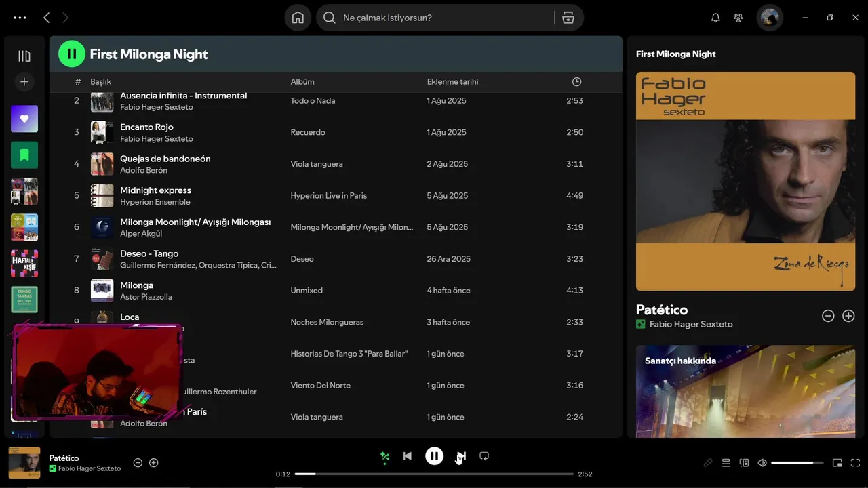
Task: Click the now-playing cover thumbnail
Action: (x=24, y=463)
